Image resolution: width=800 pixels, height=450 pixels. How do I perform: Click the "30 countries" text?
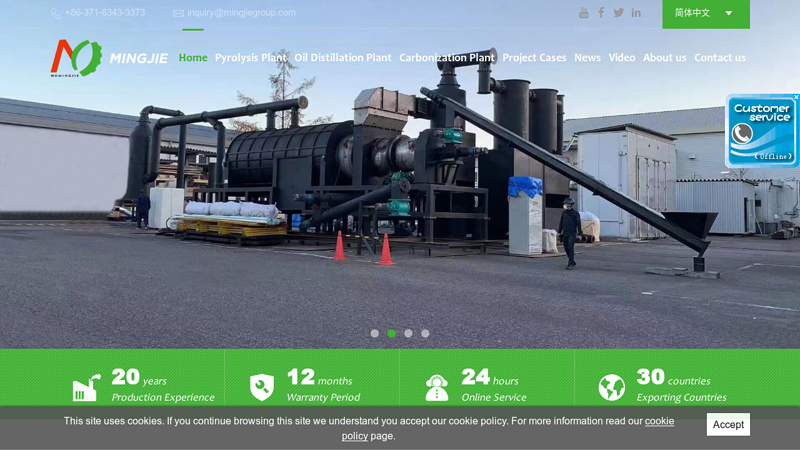point(673,378)
